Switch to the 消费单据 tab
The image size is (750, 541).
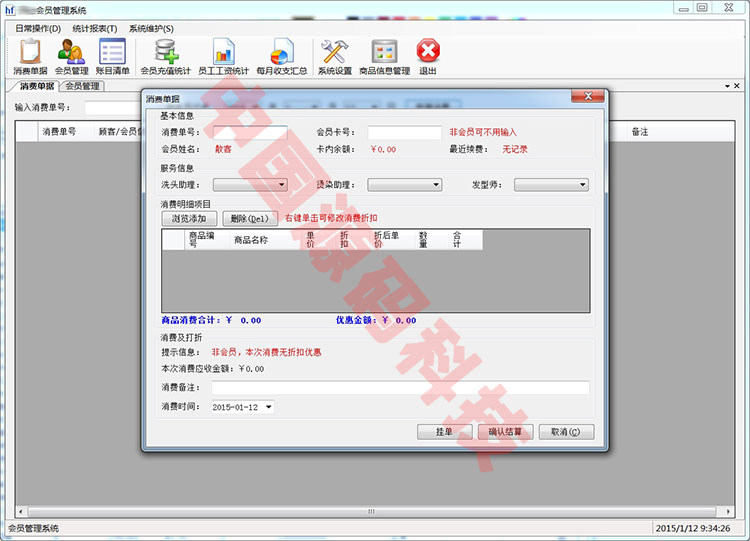(x=36, y=86)
